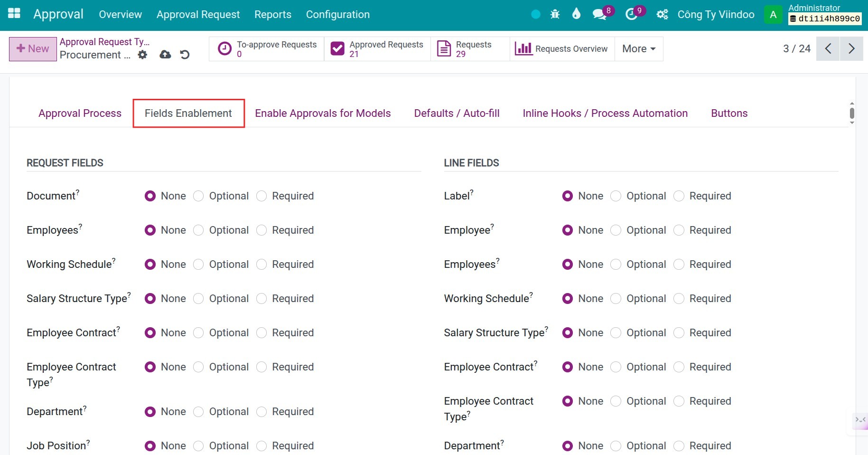This screenshot has width=868, height=455.
Task: Switch to the Approval Process tab
Action: point(80,113)
